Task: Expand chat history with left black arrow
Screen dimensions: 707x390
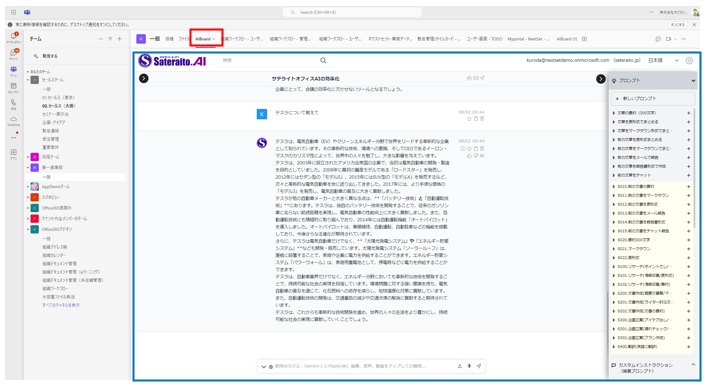Action: (x=143, y=78)
